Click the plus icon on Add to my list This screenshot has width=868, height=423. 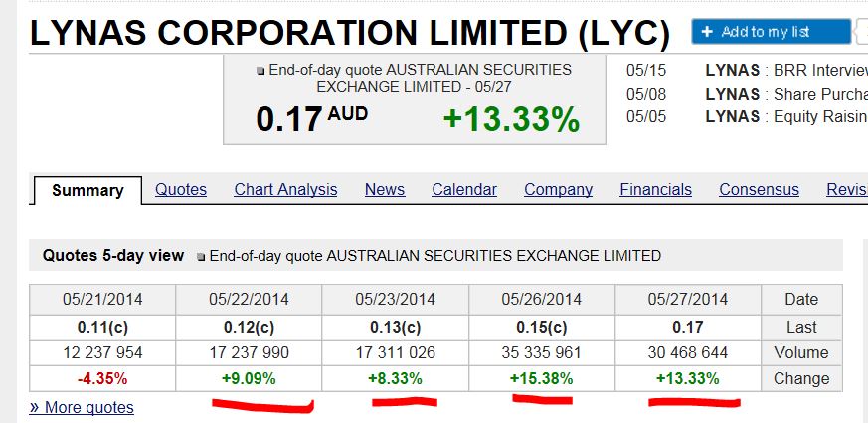coord(707,32)
